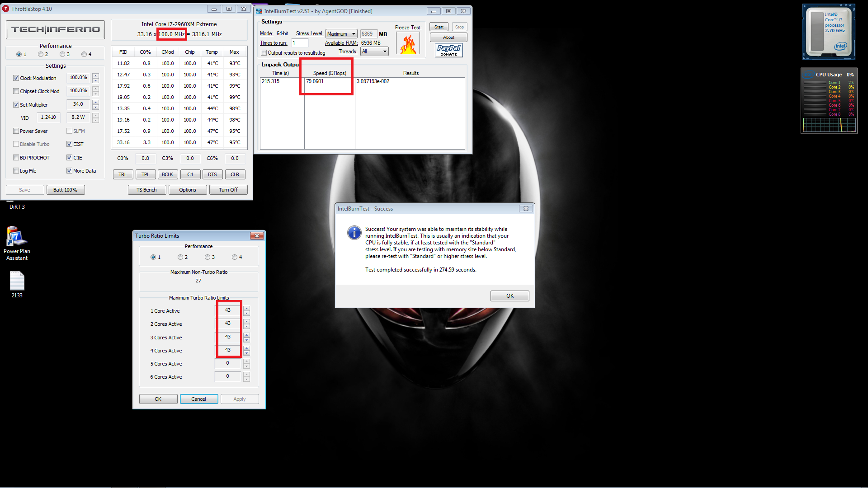Click OK in Turbo Ratio Limits

(158, 399)
